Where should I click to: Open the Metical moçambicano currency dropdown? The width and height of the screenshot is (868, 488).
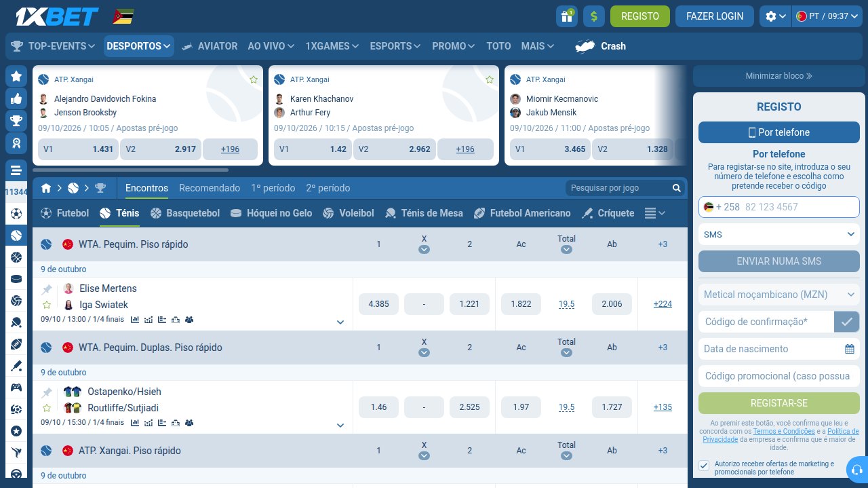coord(779,295)
